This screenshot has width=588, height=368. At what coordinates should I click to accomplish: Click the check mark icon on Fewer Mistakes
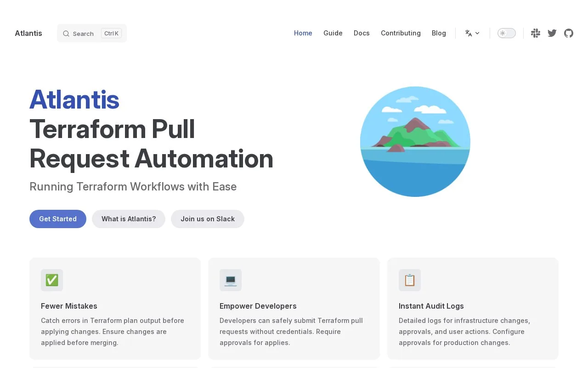click(x=52, y=280)
